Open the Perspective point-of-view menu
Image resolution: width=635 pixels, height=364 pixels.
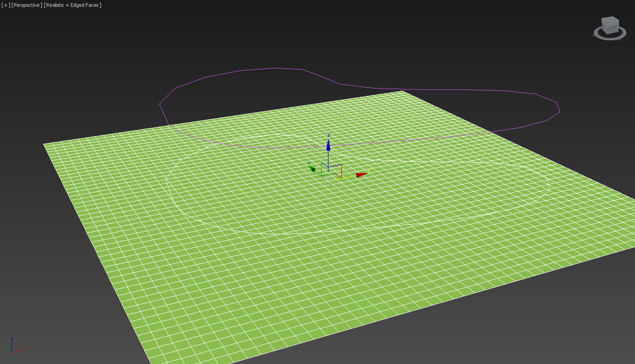coord(27,5)
